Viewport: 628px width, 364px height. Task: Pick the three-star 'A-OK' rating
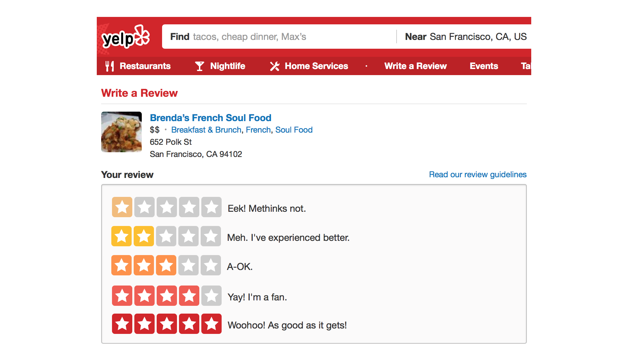(x=166, y=265)
